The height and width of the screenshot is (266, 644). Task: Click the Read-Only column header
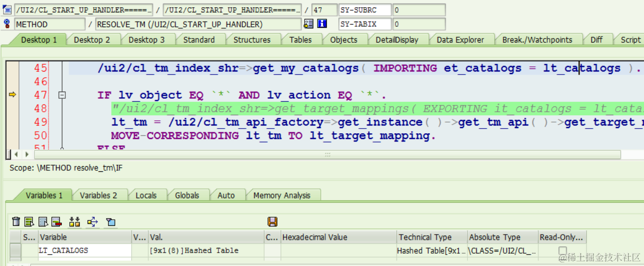(562, 237)
